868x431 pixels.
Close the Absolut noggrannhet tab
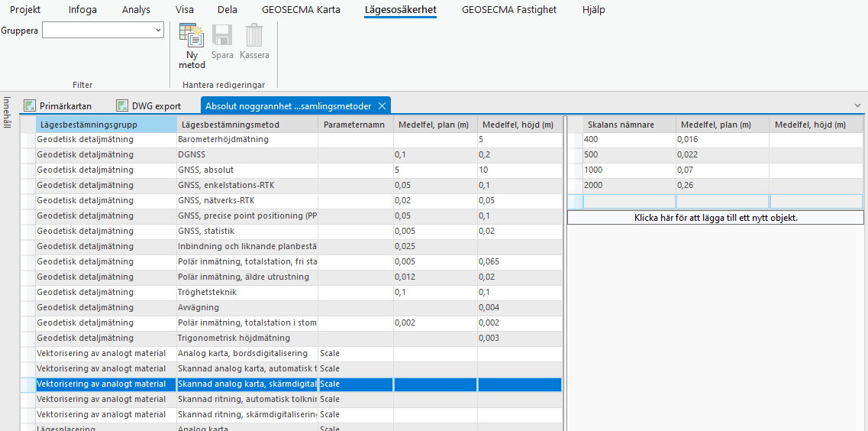point(382,105)
